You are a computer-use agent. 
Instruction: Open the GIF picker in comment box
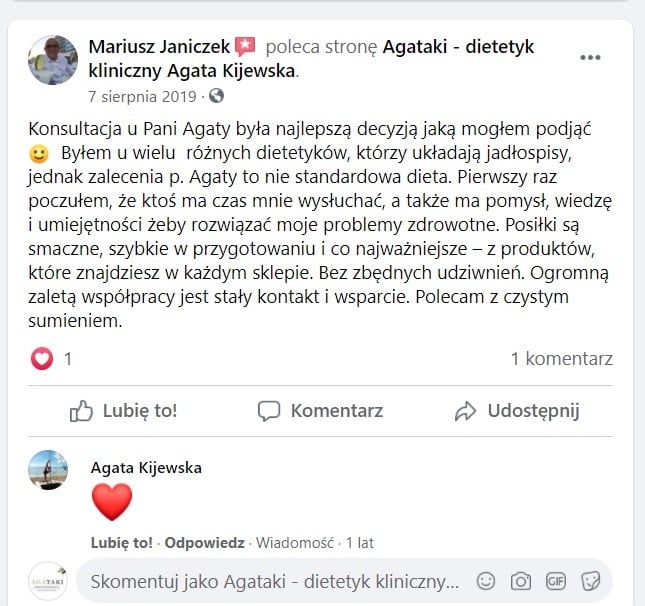click(x=556, y=581)
